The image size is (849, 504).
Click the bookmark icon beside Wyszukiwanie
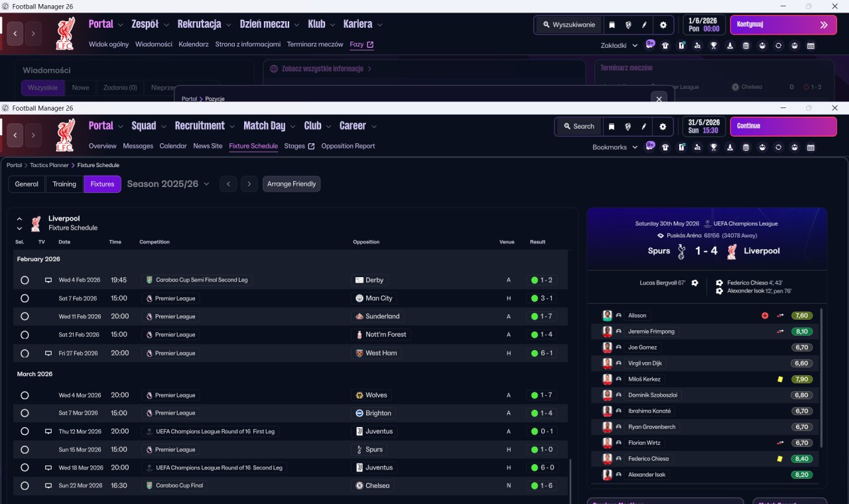coord(612,25)
